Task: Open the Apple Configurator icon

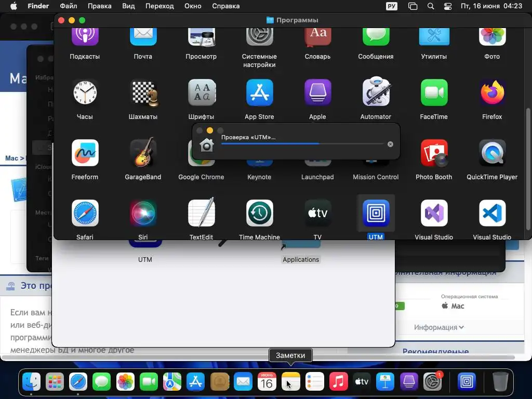Action: 318,92
